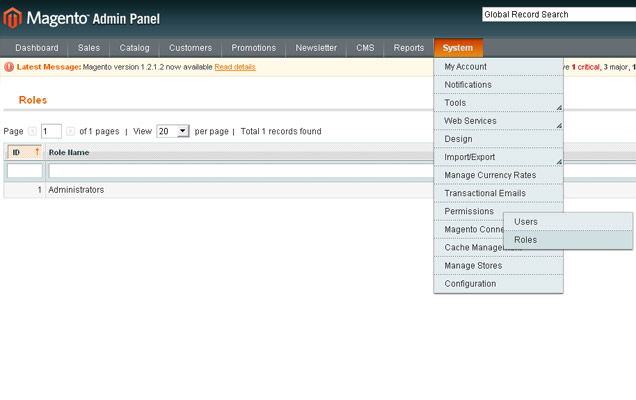
Task: Click the ID filter input field
Action: [x=25, y=171]
